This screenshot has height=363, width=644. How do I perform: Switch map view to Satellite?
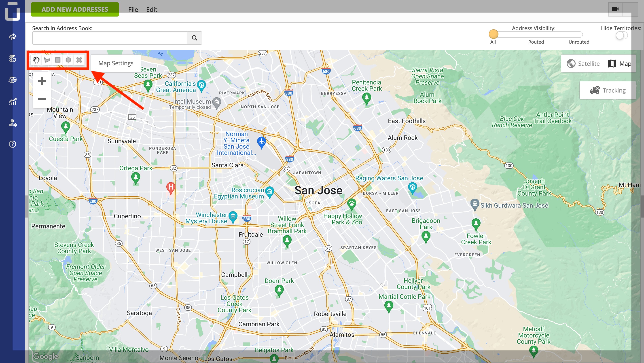pos(583,64)
